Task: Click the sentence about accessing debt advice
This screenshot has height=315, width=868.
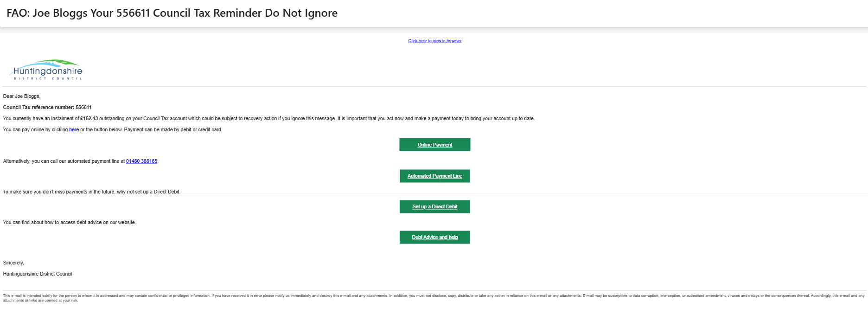Action: click(x=70, y=223)
